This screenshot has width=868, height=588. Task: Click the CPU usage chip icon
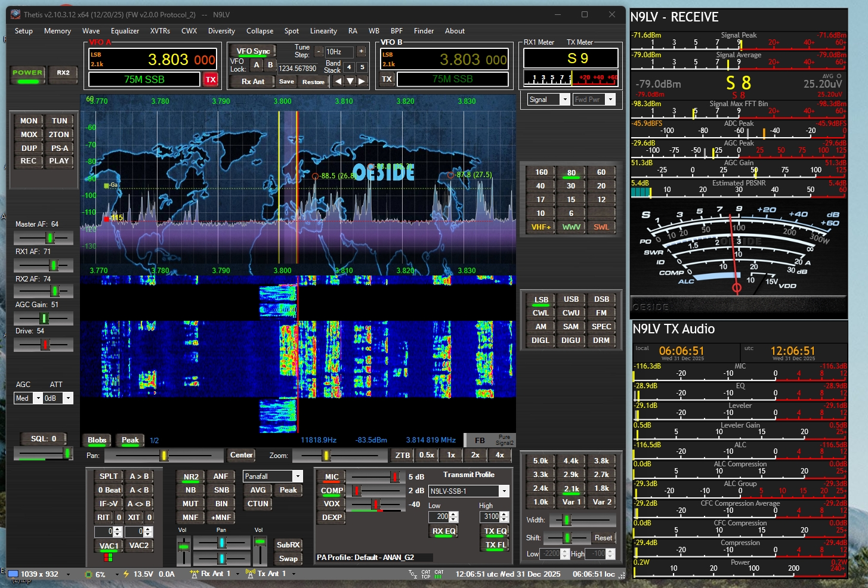tap(89, 574)
